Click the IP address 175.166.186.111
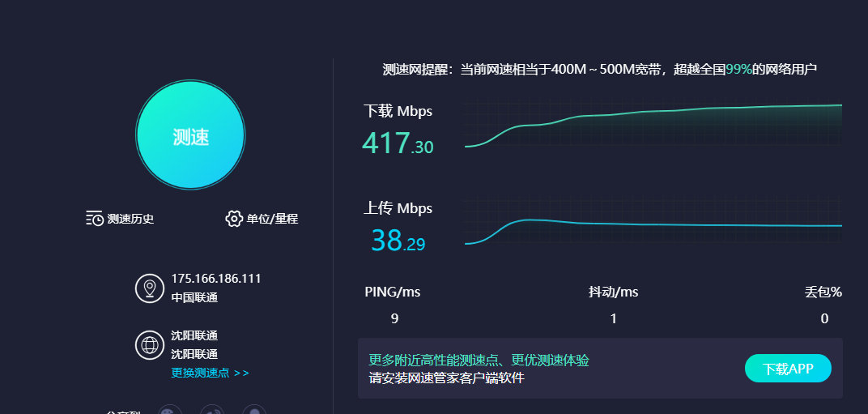Screen dimensions: 868x414 [x=216, y=278]
